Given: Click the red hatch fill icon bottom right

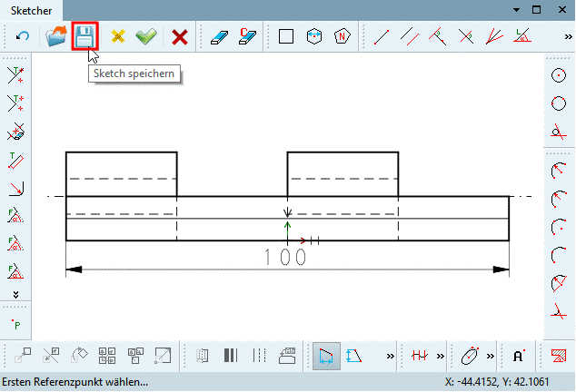Looking at the screenshot, I should 559,356.
